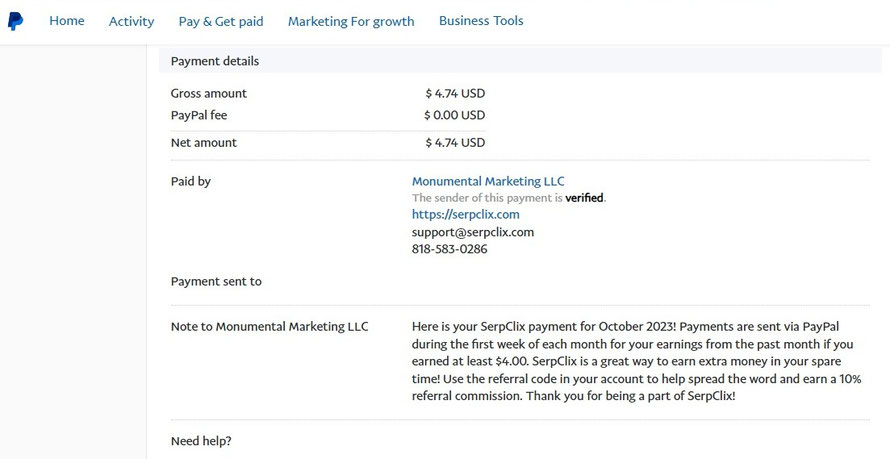Click the SerpClix October 2023 note paragraph

(636, 361)
